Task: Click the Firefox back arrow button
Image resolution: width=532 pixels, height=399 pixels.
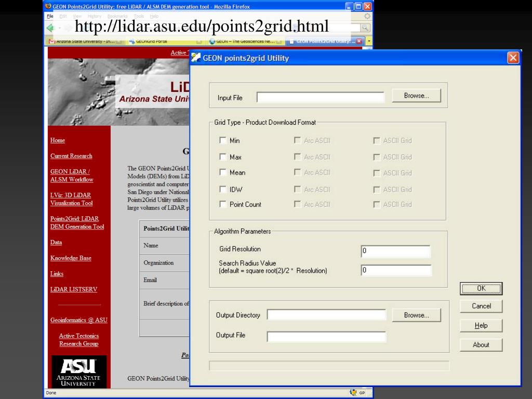Action: (x=50, y=28)
